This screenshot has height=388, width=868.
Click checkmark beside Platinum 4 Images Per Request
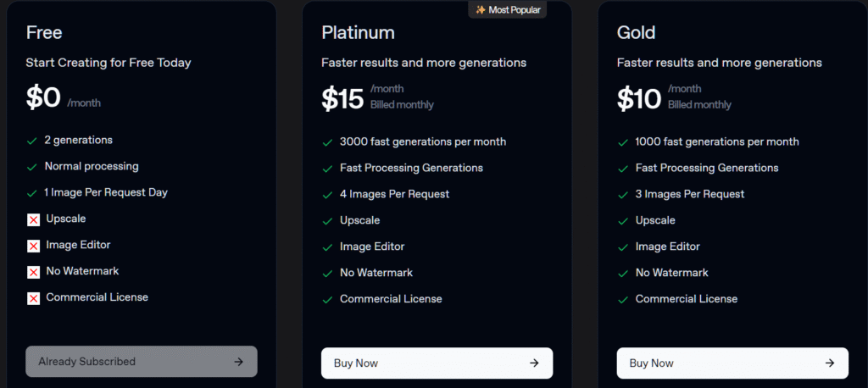(x=327, y=195)
